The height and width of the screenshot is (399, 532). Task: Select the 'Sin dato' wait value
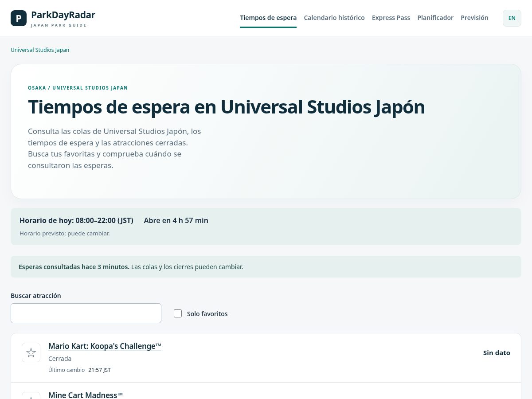497,353
